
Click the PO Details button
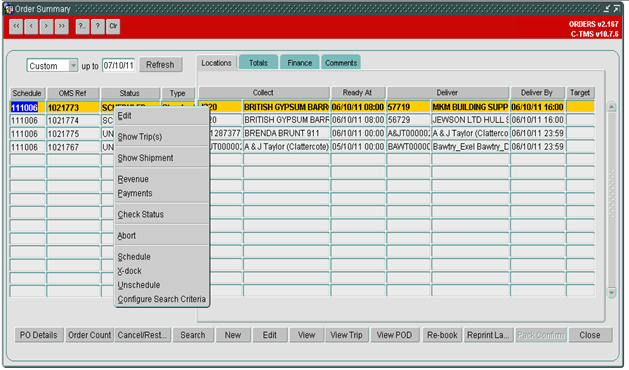pyautogui.click(x=39, y=335)
